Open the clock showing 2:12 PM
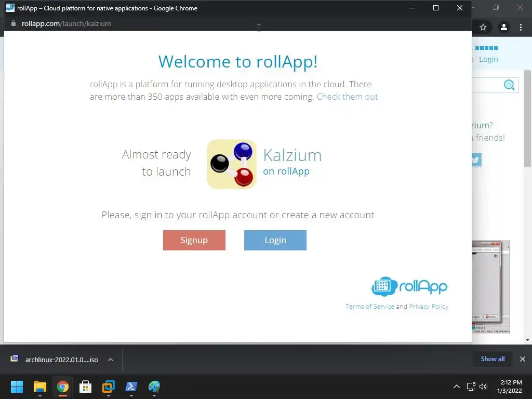 tap(510, 387)
